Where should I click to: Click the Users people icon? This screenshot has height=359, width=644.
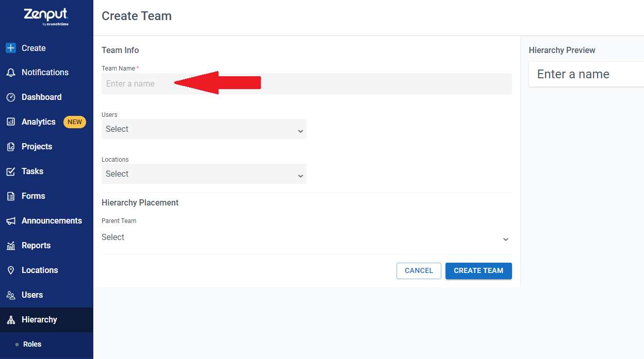(11, 295)
